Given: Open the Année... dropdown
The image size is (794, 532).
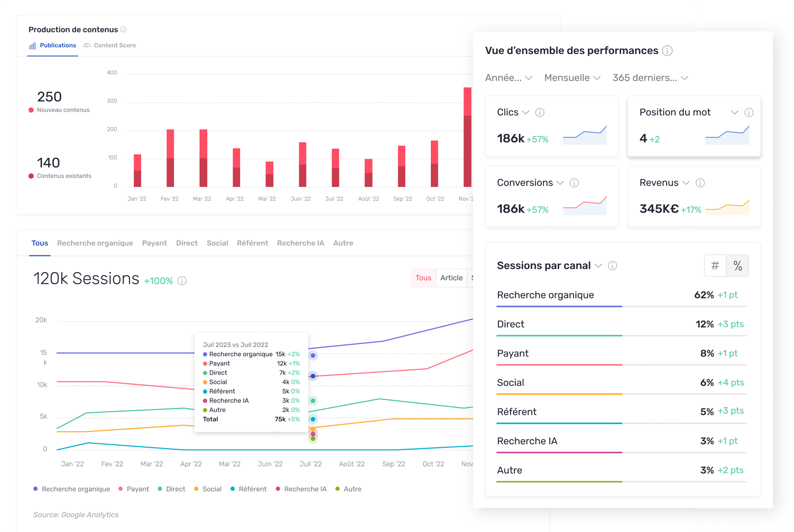Looking at the screenshot, I should [x=509, y=78].
